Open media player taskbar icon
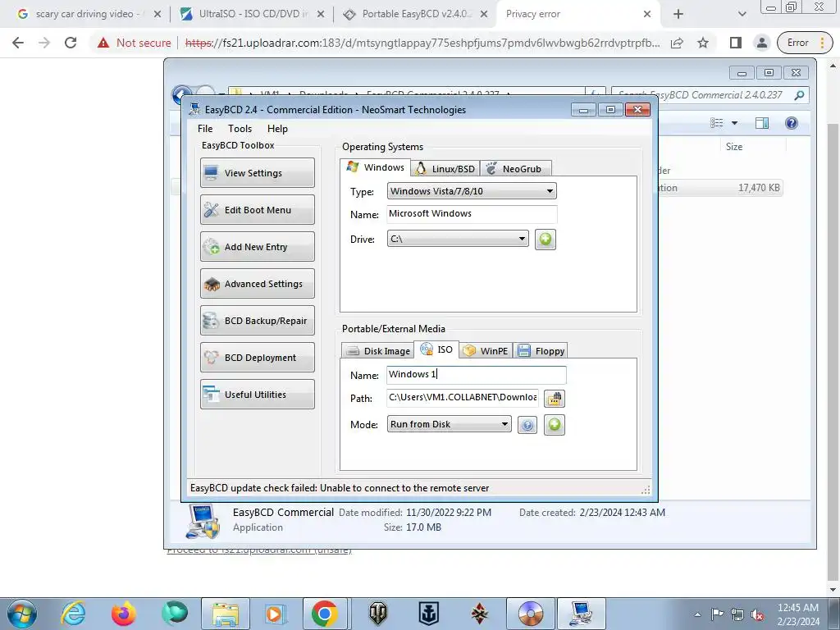Viewport: 840px width, 630px height. click(276, 614)
